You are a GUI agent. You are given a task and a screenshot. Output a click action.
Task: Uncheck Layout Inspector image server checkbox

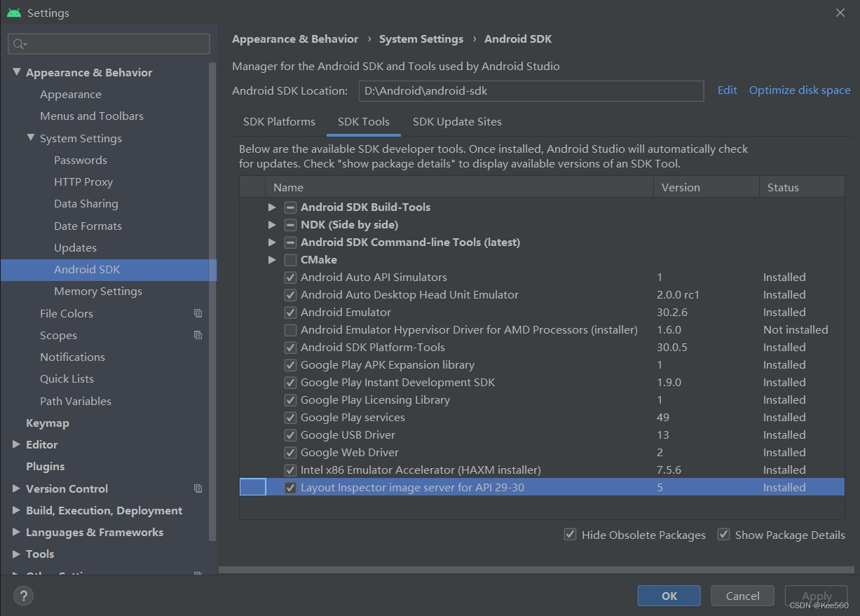(290, 488)
